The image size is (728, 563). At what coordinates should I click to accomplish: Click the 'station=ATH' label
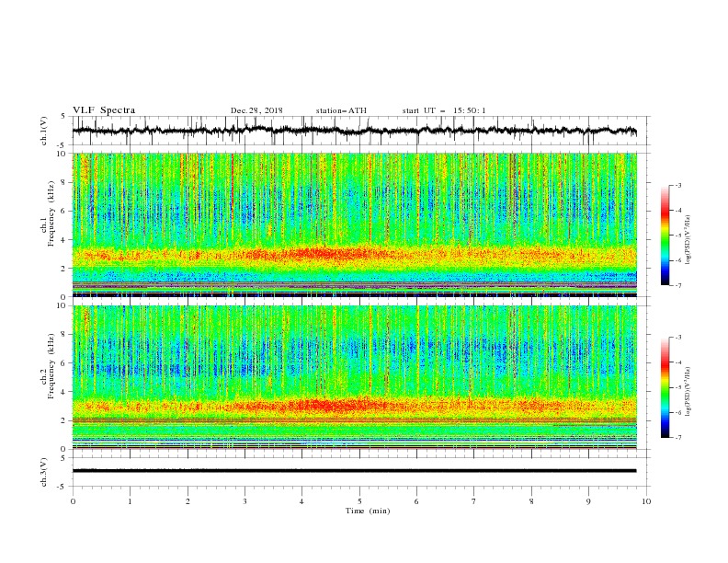(x=341, y=110)
